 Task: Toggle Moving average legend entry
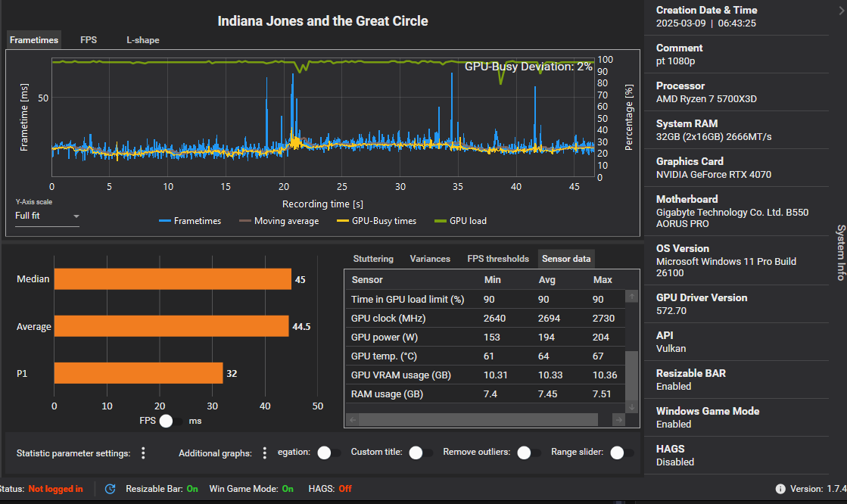[x=279, y=221]
